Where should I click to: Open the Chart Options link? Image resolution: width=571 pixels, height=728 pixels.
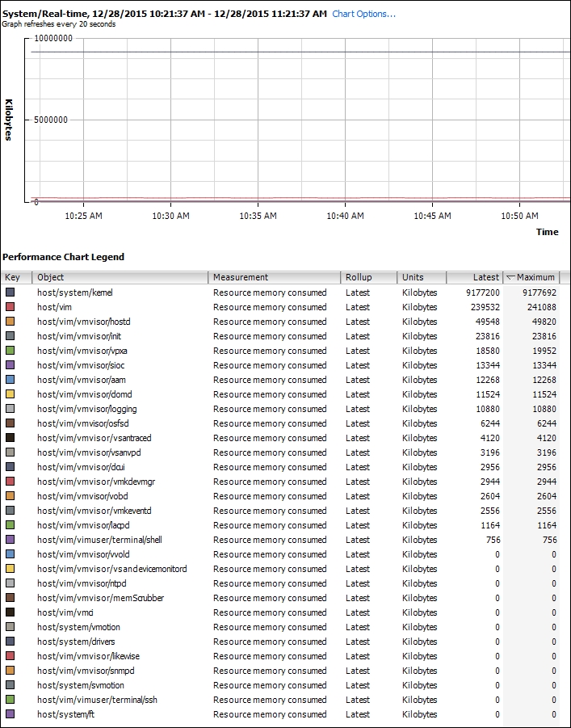364,14
